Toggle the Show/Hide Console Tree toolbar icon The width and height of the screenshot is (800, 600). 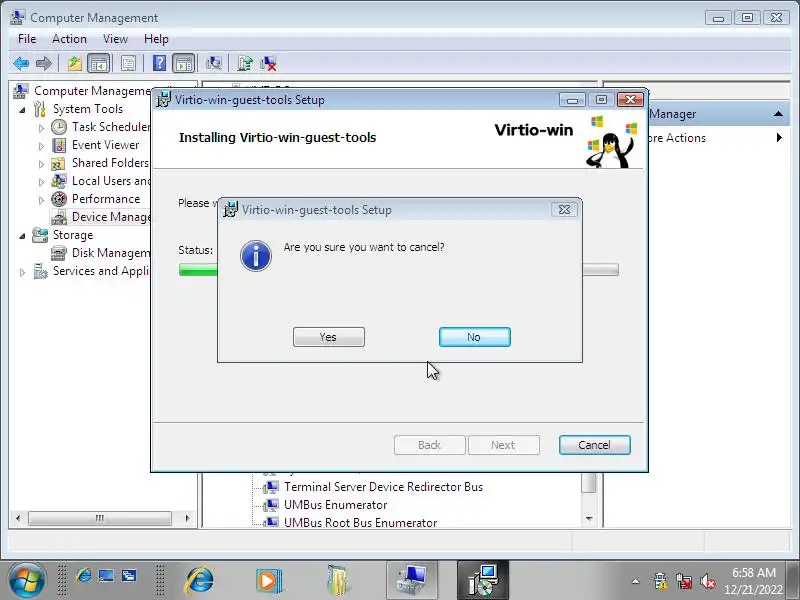pyautogui.click(x=98, y=64)
